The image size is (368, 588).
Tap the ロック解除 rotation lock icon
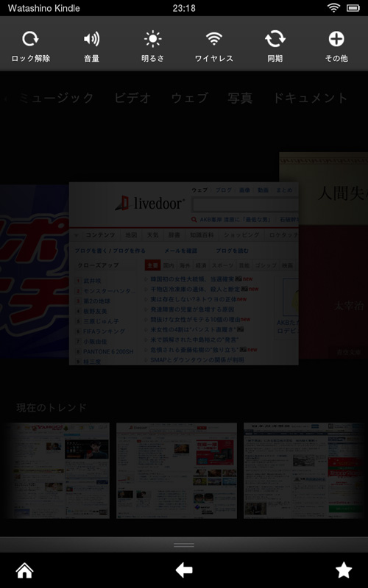(30, 39)
